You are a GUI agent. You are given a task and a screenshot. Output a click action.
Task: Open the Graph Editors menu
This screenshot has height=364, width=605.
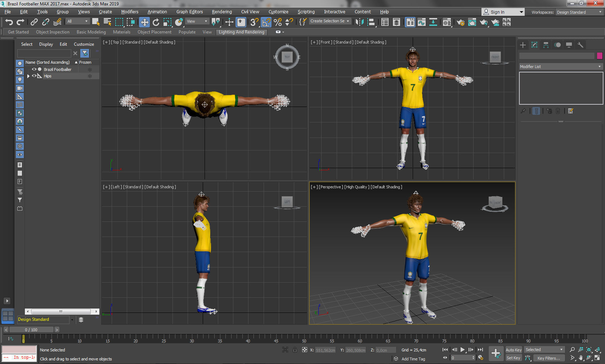coord(189,12)
